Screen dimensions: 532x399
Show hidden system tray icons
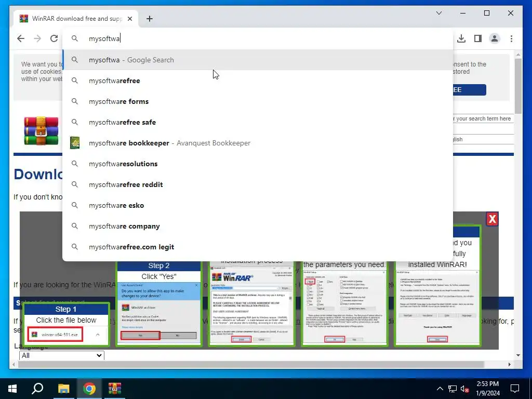pyautogui.click(x=440, y=389)
